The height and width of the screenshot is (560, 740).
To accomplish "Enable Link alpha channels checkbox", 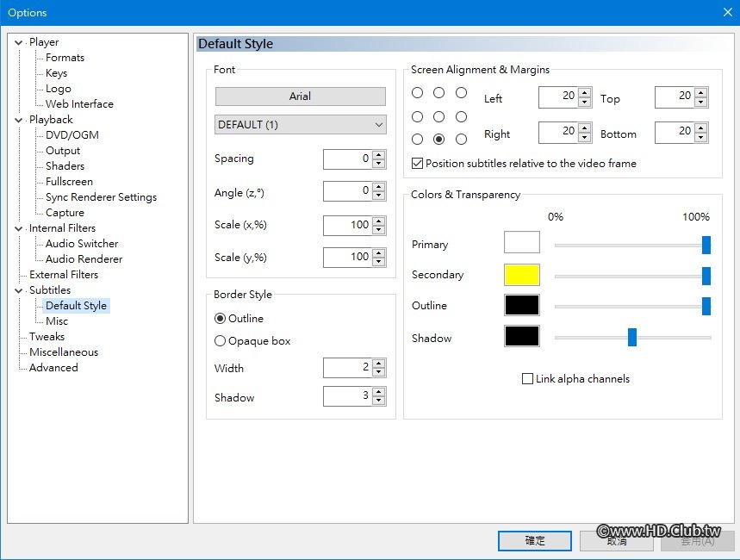I will pyautogui.click(x=575, y=379).
